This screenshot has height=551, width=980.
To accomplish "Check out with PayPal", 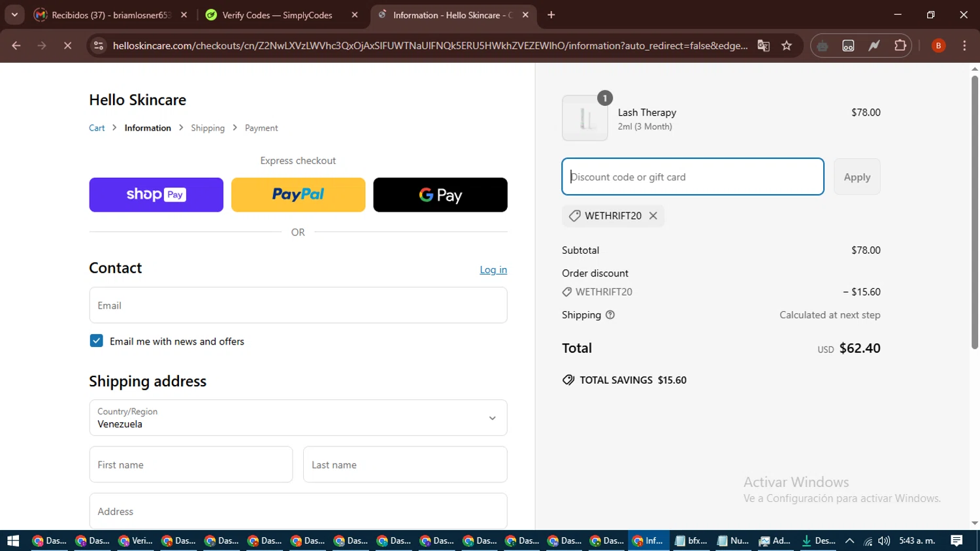I will [x=298, y=195].
